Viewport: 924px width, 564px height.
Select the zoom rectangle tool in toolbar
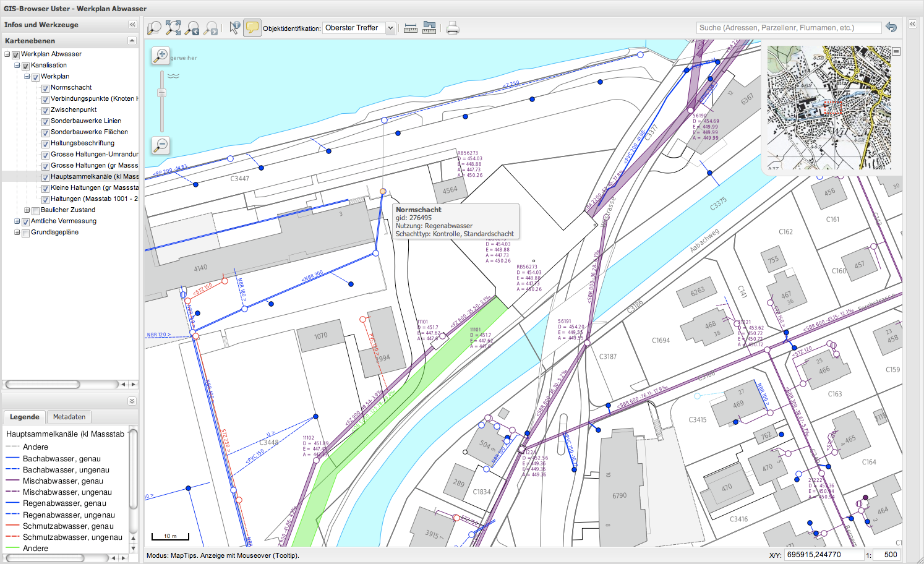pos(154,28)
